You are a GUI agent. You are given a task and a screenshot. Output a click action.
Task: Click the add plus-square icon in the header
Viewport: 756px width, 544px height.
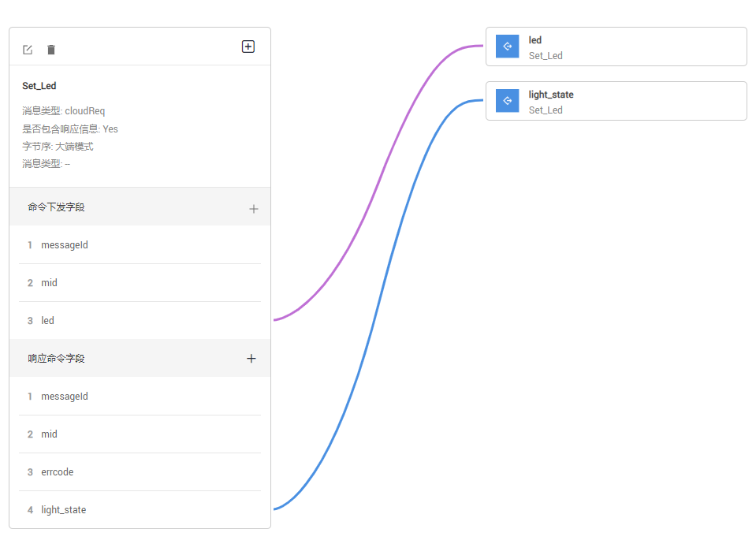[248, 47]
